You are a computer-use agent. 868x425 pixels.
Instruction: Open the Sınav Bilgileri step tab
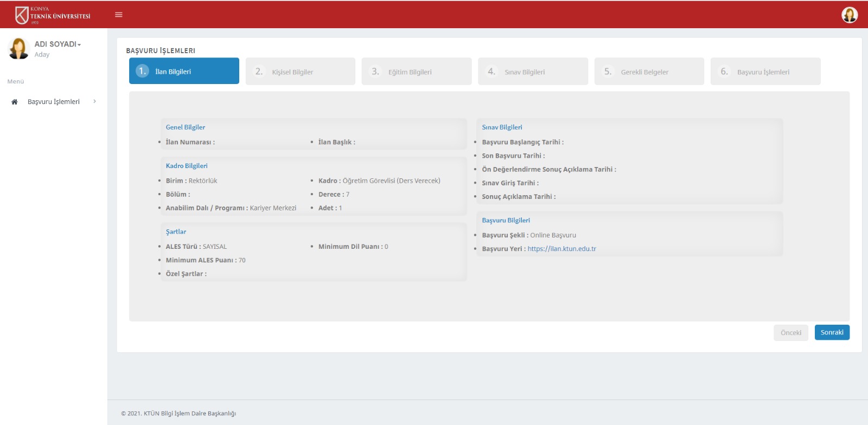pos(533,72)
